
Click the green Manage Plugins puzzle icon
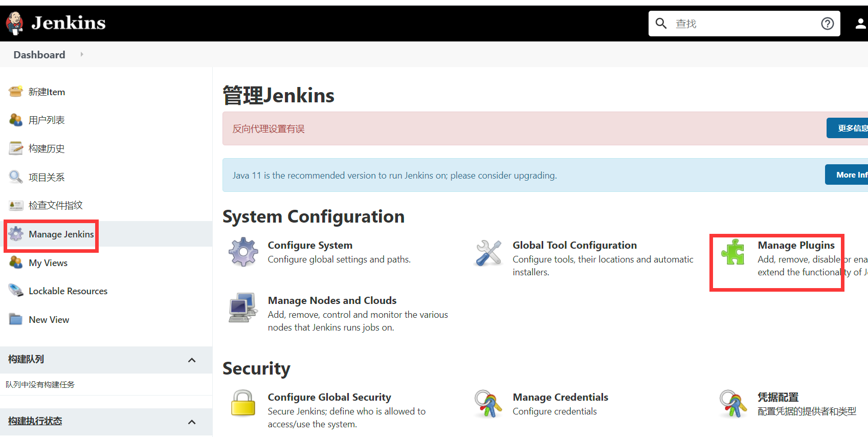click(733, 252)
